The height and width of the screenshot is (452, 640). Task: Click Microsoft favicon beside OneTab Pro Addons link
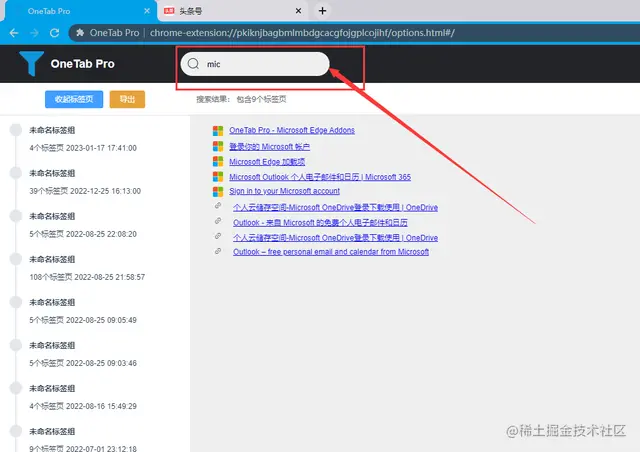(x=218, y=131)
